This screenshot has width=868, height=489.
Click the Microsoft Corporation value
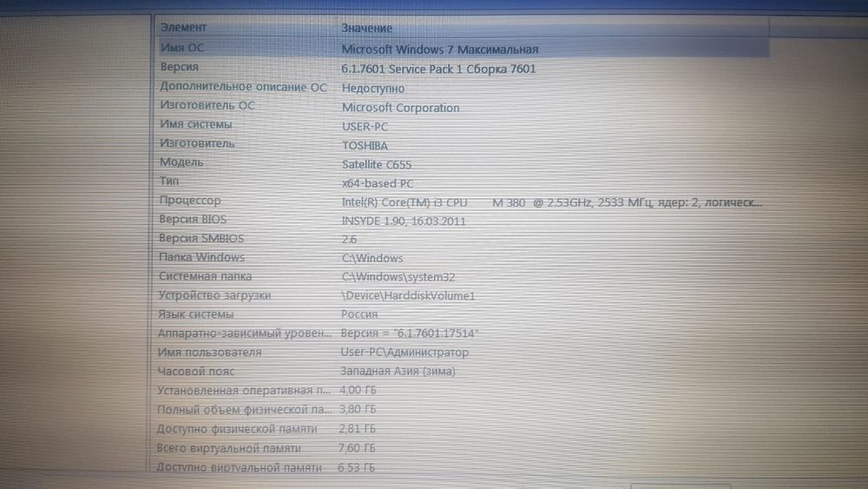click(x=401, y=108)
